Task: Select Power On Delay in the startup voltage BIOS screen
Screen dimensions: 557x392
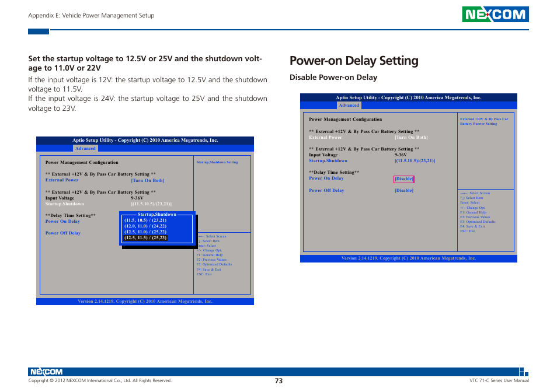Action: [62, 221]
